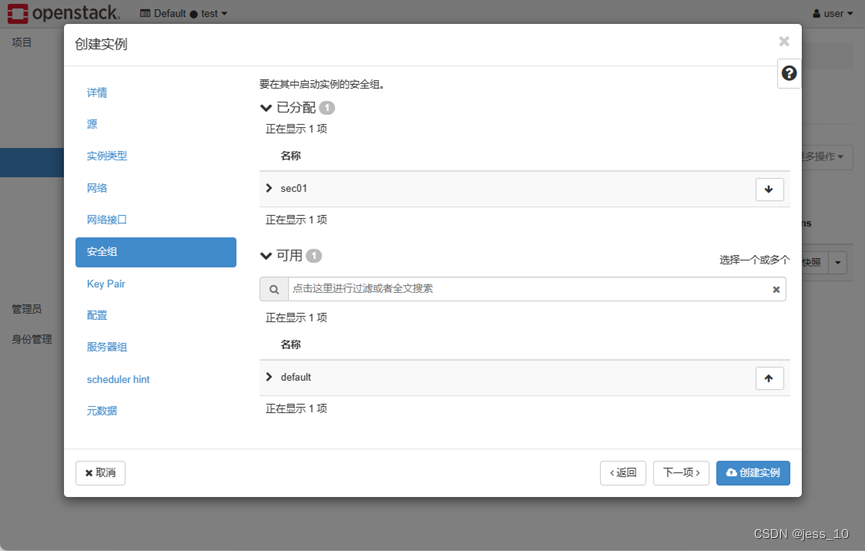This screenshot has height=551, width=865.
Task: Click the help question mark icon
Action: 789,73
